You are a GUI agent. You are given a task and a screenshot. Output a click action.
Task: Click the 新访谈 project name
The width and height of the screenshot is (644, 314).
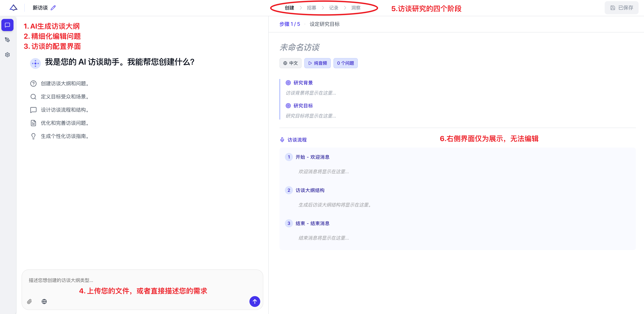pos(40,8)
